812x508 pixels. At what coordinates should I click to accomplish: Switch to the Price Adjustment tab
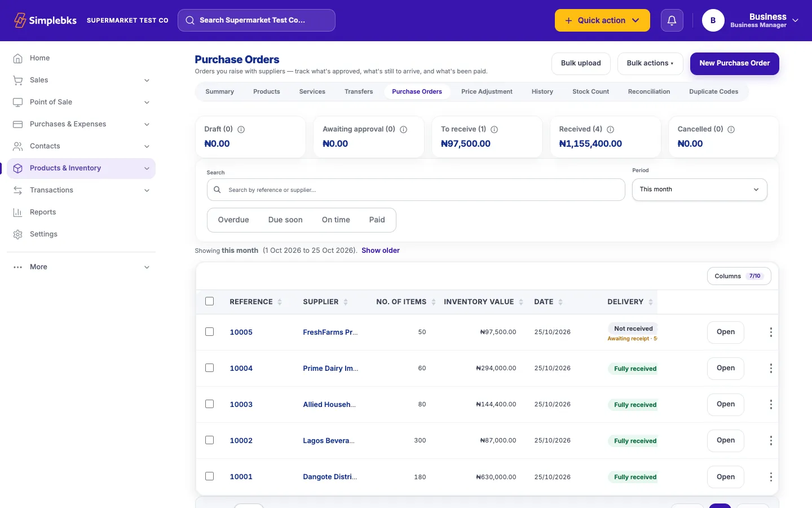487,91
